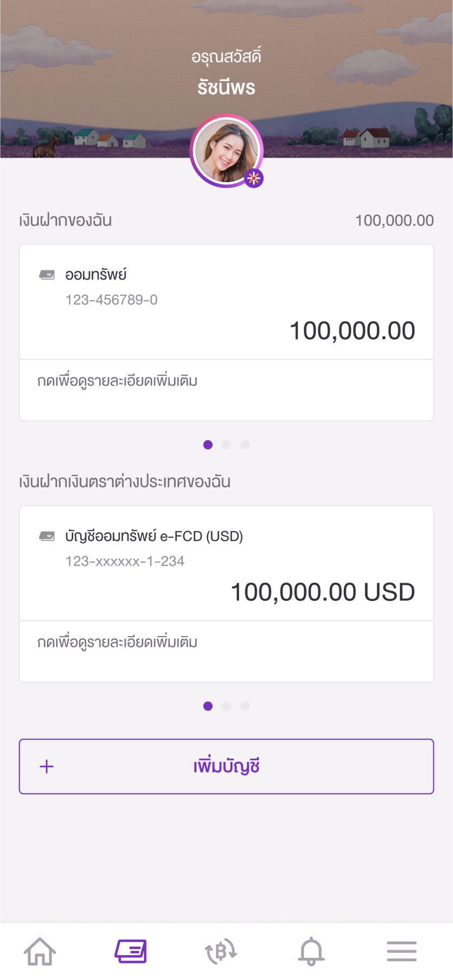Expand details link under e-FCD USD account
The height and width of the screenshot is (980, 453).
117,643
